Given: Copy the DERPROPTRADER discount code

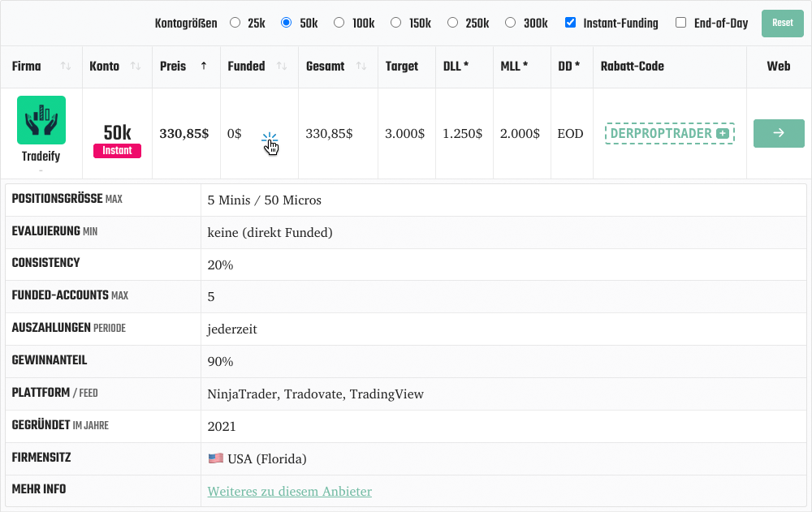Looking at the screenshot, I should (660, 134).
